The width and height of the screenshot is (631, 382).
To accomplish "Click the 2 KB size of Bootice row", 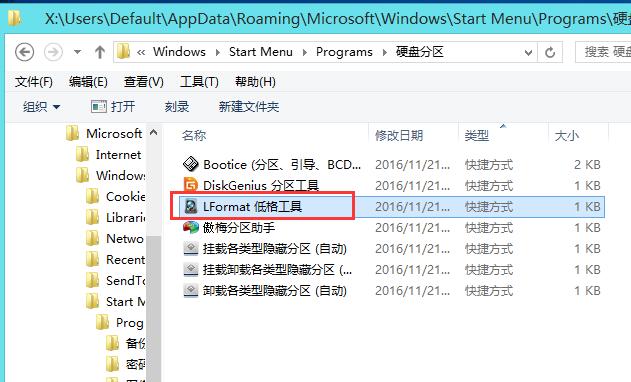I will [587, 165].
